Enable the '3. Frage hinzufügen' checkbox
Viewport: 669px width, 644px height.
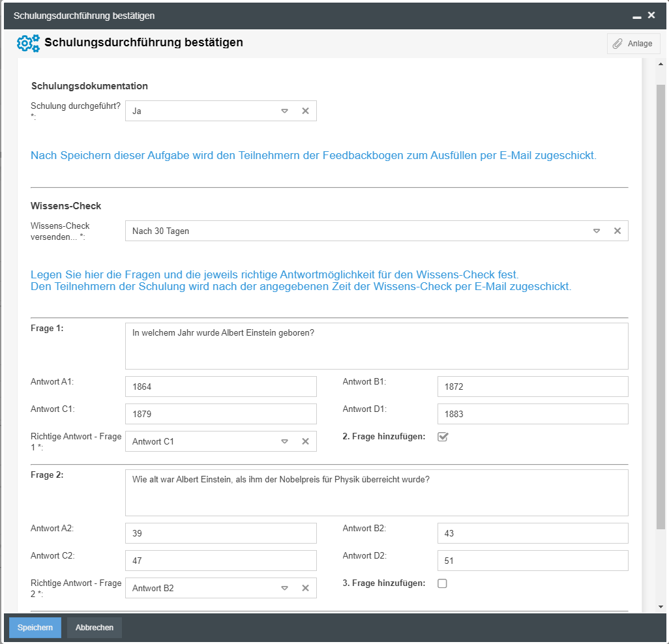(443, 583)
